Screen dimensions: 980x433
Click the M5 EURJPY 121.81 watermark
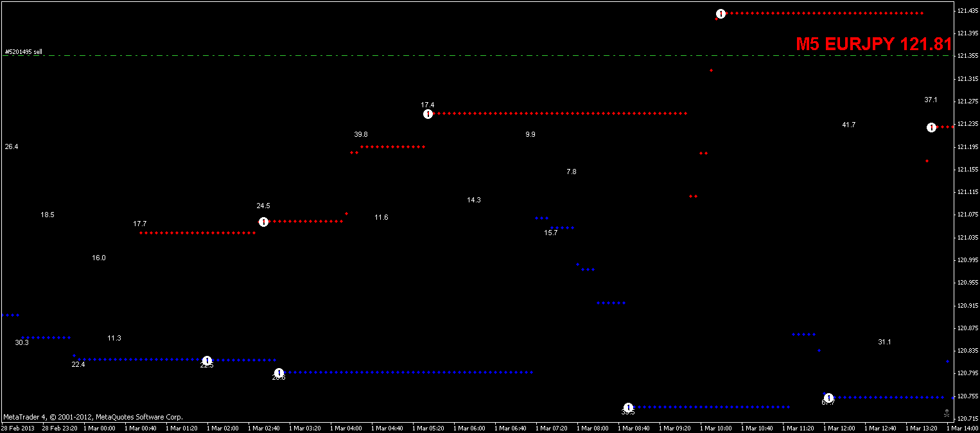click(875, 44)
